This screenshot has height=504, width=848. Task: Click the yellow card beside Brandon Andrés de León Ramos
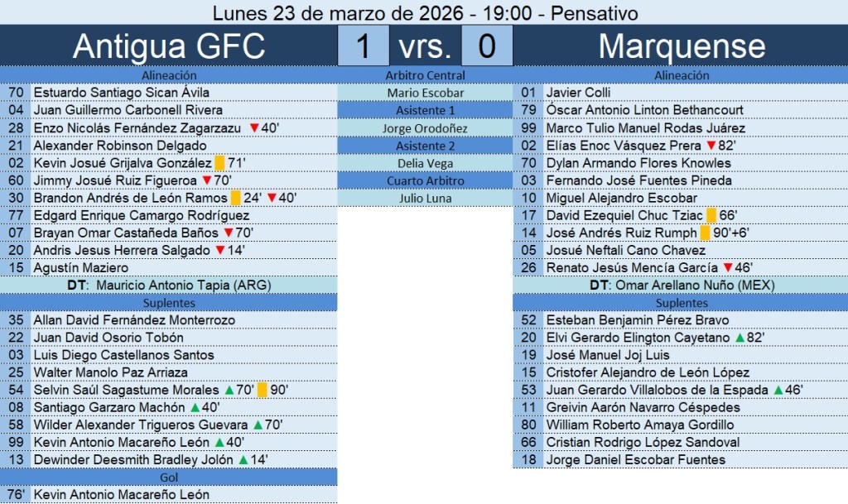(235, 199)
